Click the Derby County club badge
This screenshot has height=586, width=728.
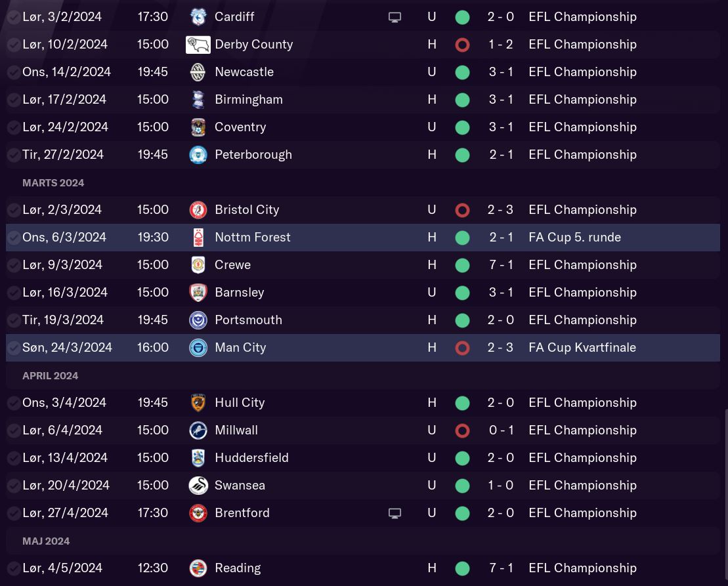pyautogui.click(x=198, y=45)
